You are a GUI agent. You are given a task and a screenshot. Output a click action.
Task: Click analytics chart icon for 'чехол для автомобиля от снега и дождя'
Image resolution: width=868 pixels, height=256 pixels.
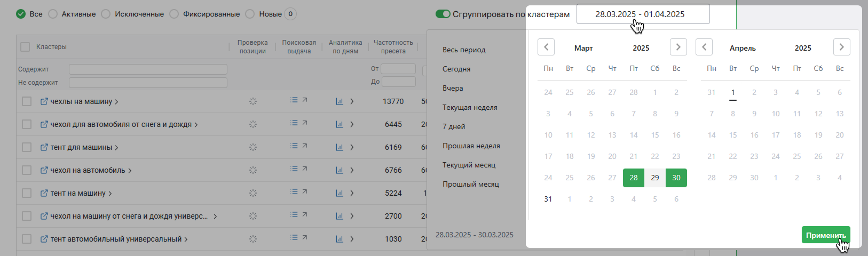[x=340, y=124]
